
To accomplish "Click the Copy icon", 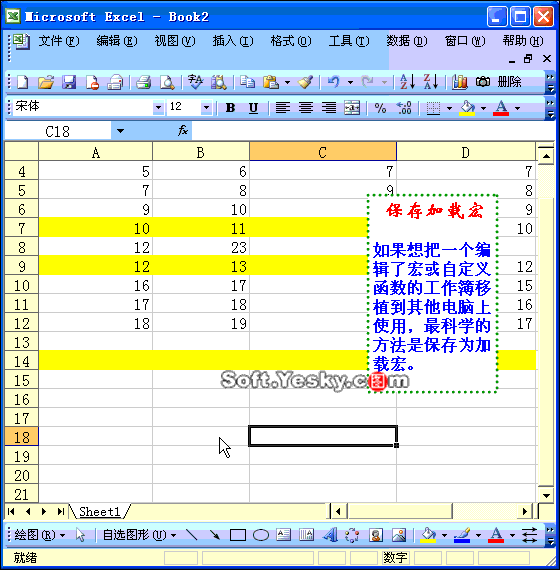I will (x=247, y=82).
